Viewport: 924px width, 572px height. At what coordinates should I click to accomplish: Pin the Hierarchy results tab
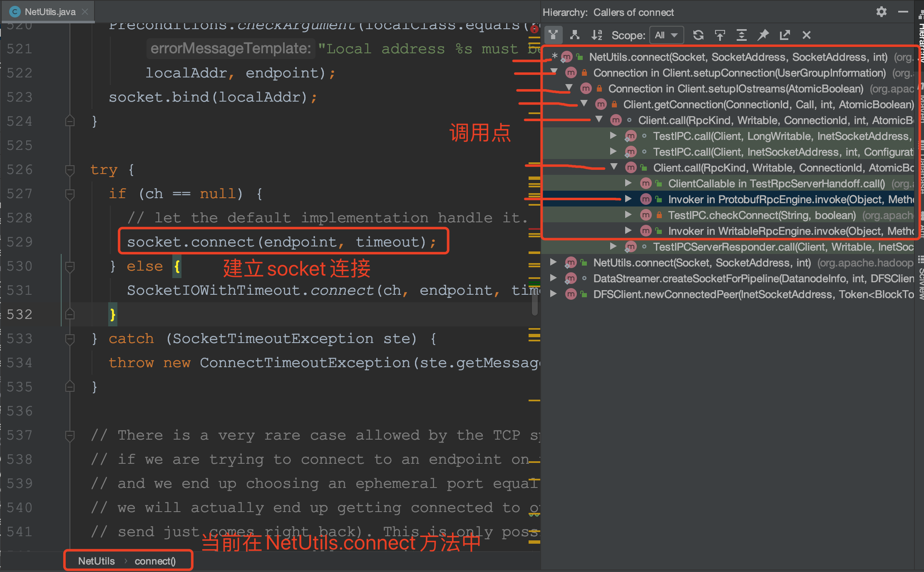(x=764, y=35)
